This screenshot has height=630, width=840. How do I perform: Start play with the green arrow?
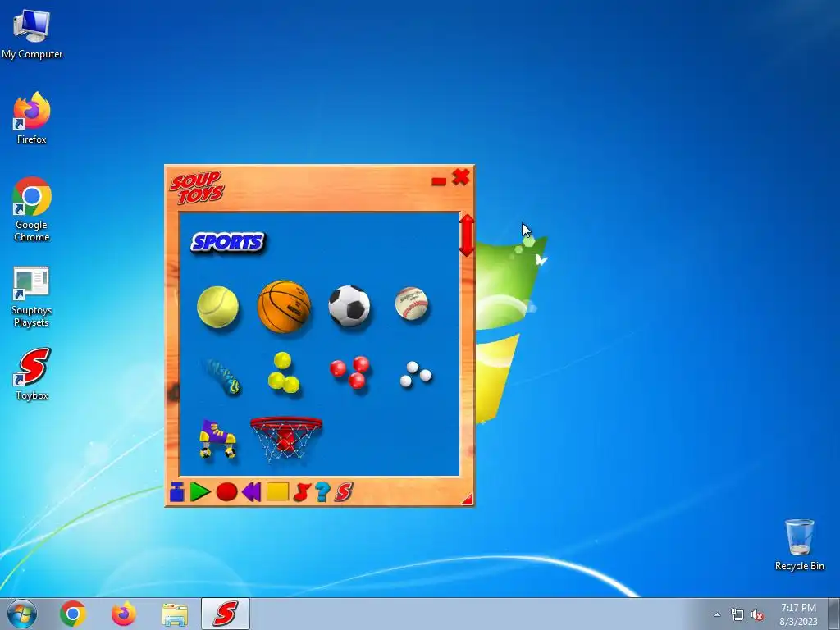pyautogui.click(x=200, y=492)
